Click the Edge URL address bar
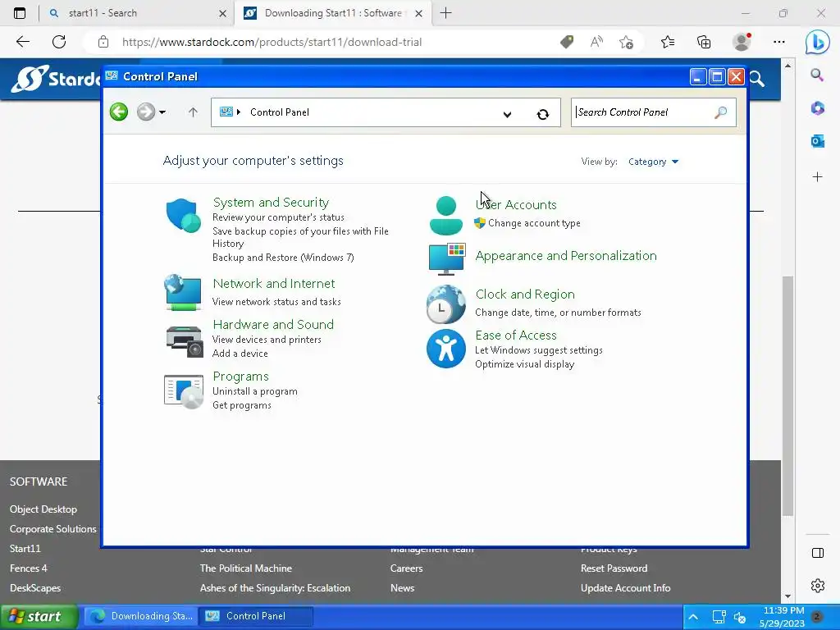This screenshot has height=630, width=840. click(272, 42)
